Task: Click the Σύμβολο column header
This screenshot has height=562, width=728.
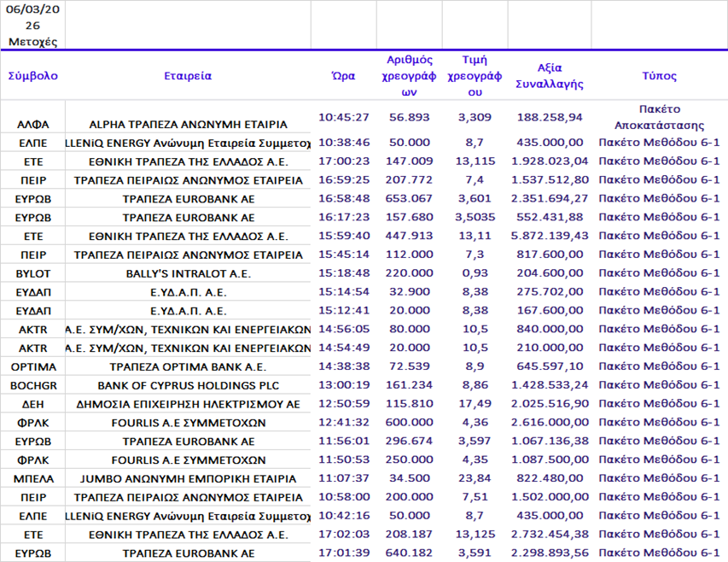Action: 32,76
